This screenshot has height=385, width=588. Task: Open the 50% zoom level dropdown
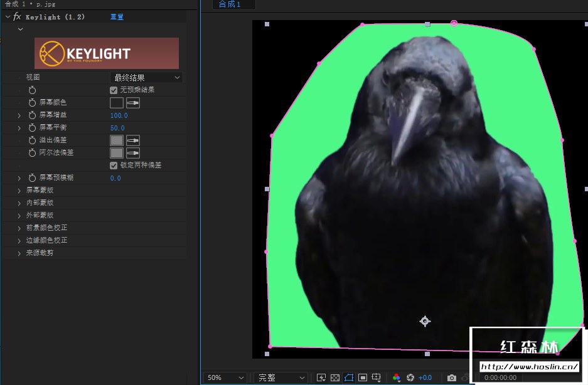click(x=224, y=377)
